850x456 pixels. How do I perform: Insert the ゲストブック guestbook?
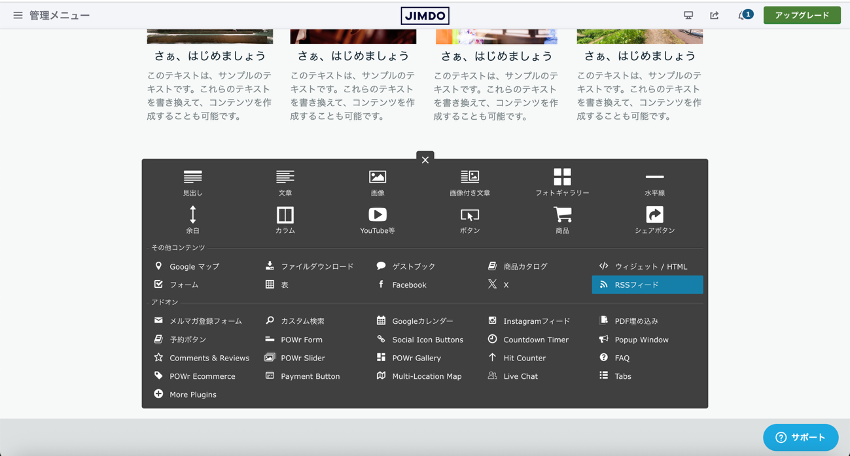click(406, 266)
